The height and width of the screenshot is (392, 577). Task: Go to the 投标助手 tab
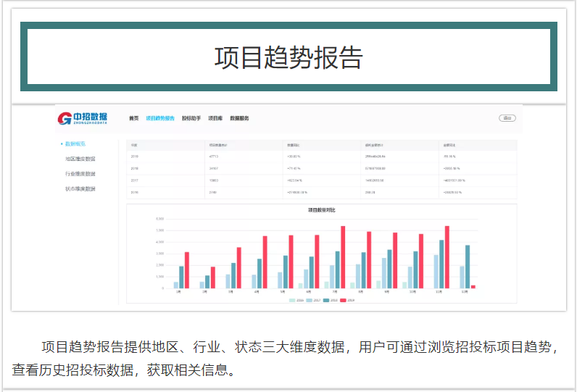click(x=191, y=118)
